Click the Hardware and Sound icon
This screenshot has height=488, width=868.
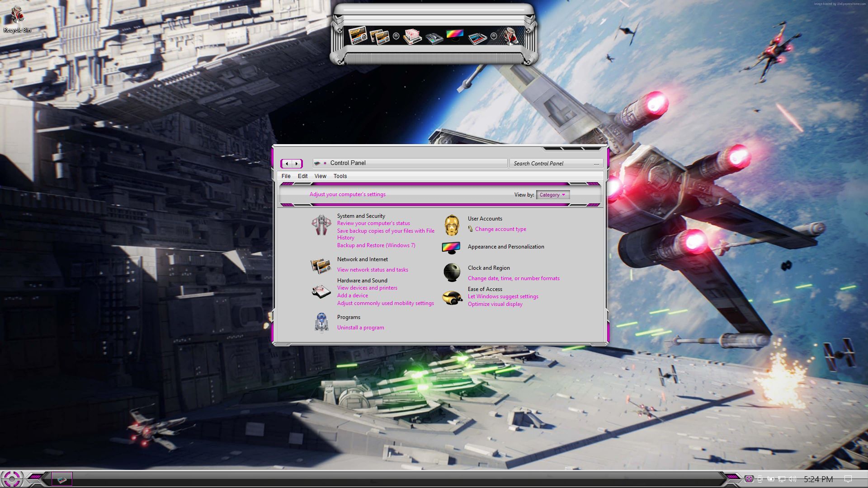[x=321, y=291]
